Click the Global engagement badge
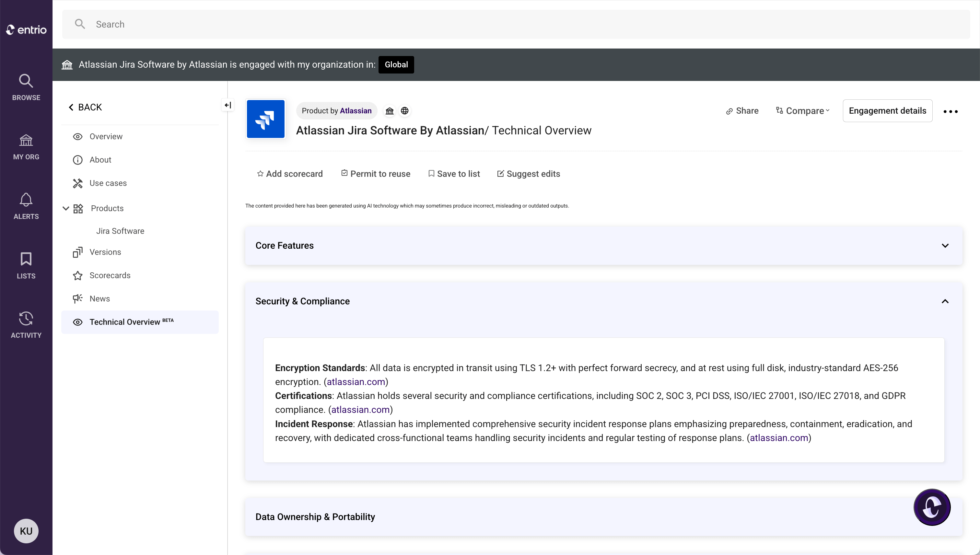The height and width of the screenshot is (555, 980). point(396,64)
